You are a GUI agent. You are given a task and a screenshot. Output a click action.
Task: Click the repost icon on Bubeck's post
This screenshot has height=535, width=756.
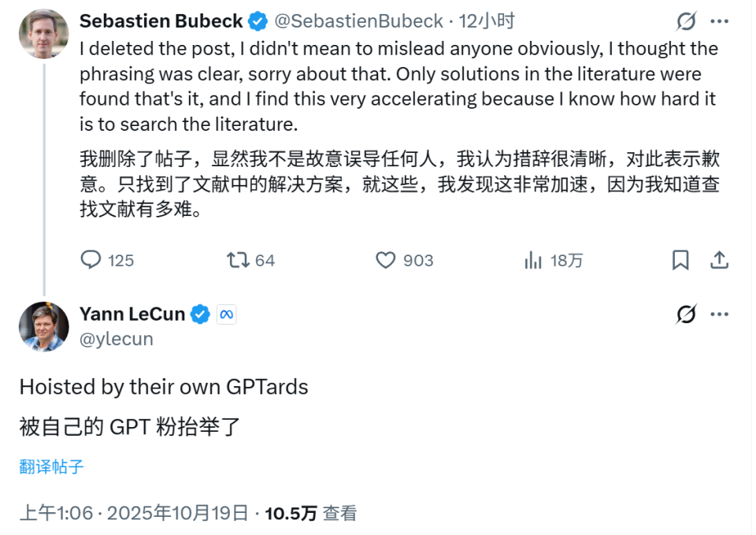click(x=239, y=260)
